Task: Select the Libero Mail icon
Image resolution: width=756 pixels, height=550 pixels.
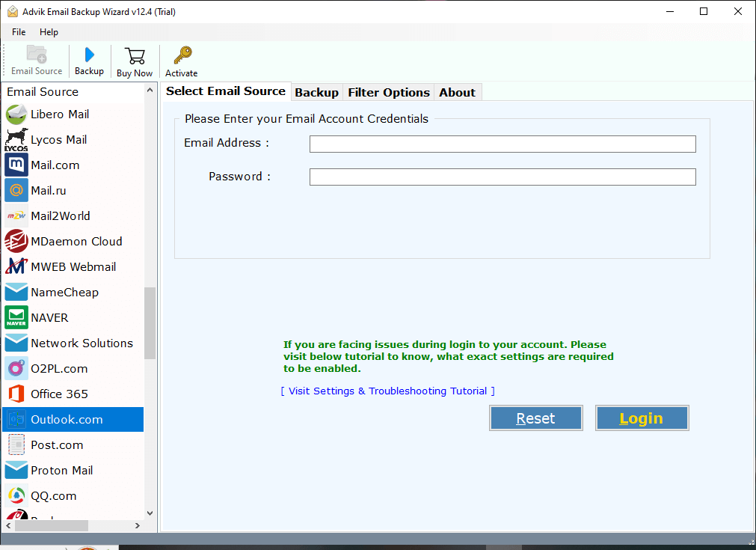Action: (x=16, y=114)
